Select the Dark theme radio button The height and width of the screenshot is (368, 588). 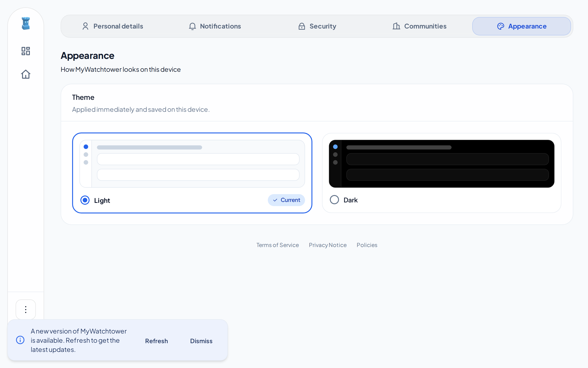(x=334, y=200)
